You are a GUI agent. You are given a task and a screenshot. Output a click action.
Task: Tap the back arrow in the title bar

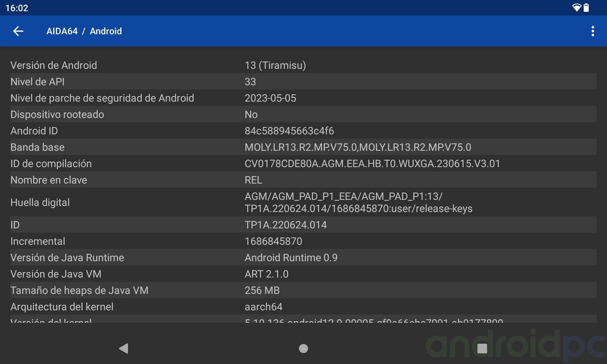coord(18,31)
